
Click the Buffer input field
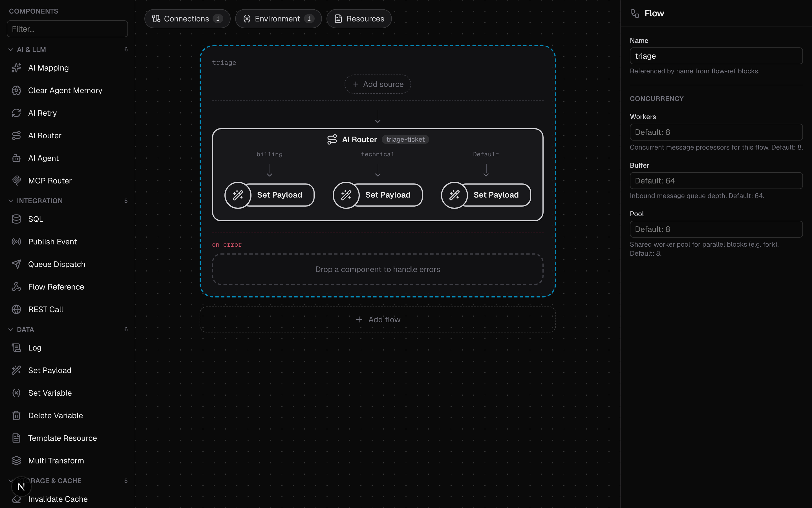click(x=716, y=180)
